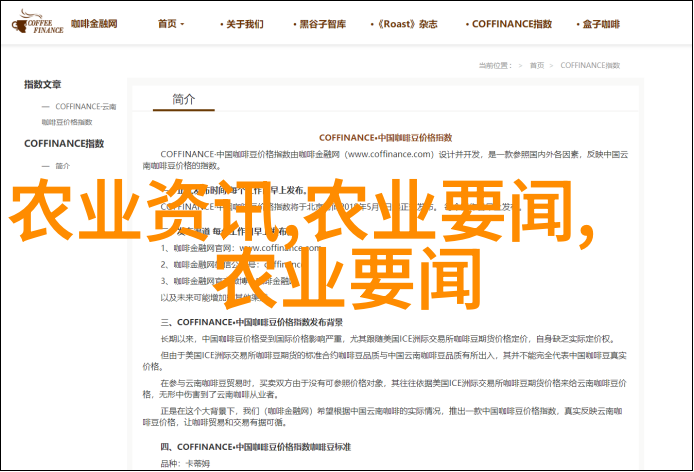Click the 四、COFFINANCE·中国咖啡豆价格指数咖啡豆标准 heading

(x=255, y=447)
